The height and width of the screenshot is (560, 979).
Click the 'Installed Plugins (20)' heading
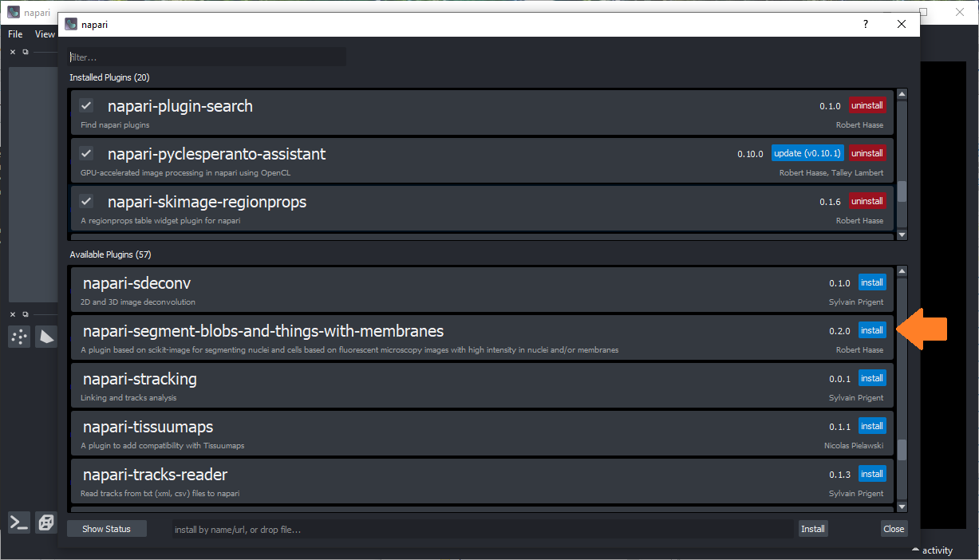[110, 77]
